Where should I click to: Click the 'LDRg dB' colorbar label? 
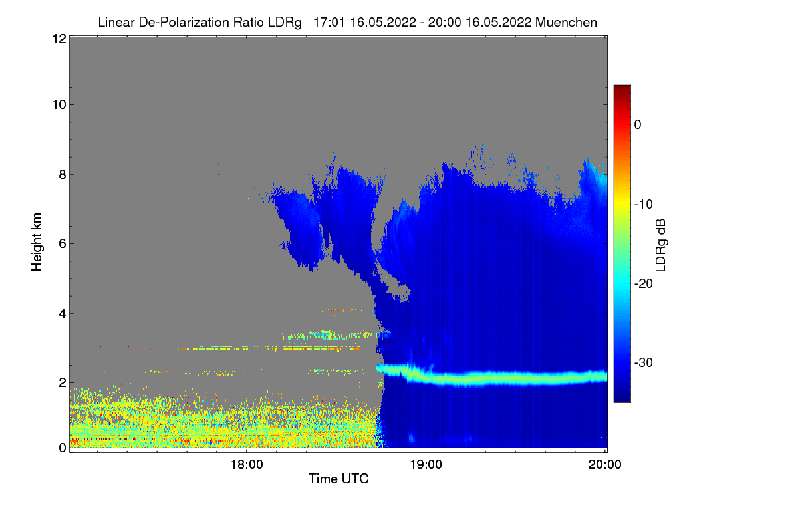(660, 244)
